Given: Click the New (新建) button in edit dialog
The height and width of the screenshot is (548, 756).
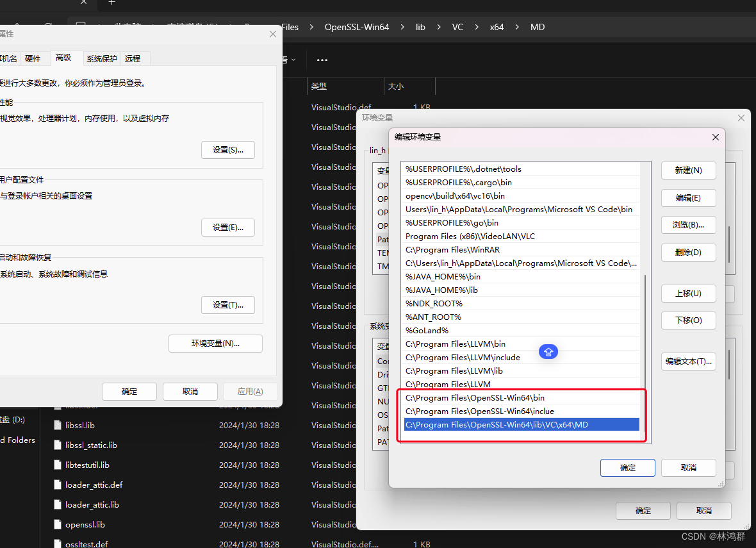Looking at the screenshot, I should 688,170.
